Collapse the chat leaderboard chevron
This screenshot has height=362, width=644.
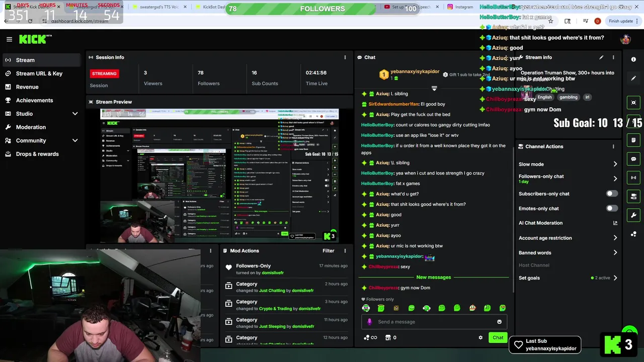[434, 88]
